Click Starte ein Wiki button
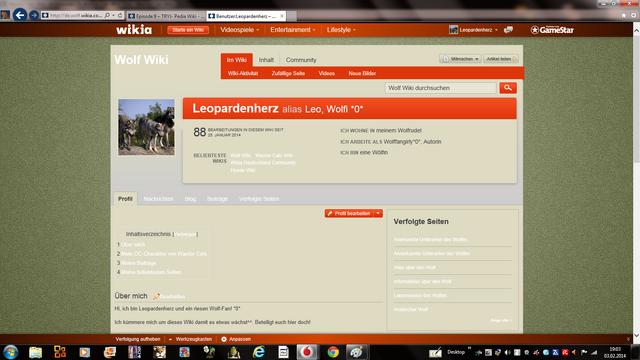 (188, 30)
